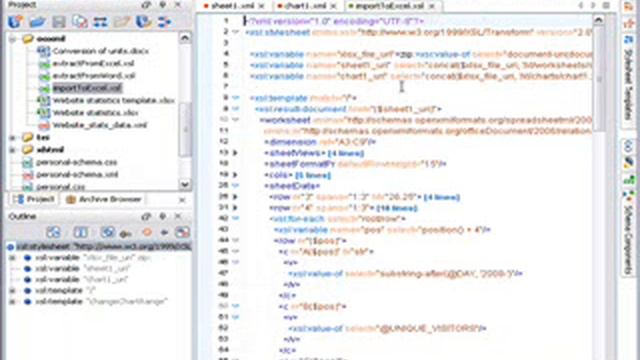The width and height of the screenshot is (640, 360).
Task: Click Project tree scrollbar down arrow
Action: [184, 184]
